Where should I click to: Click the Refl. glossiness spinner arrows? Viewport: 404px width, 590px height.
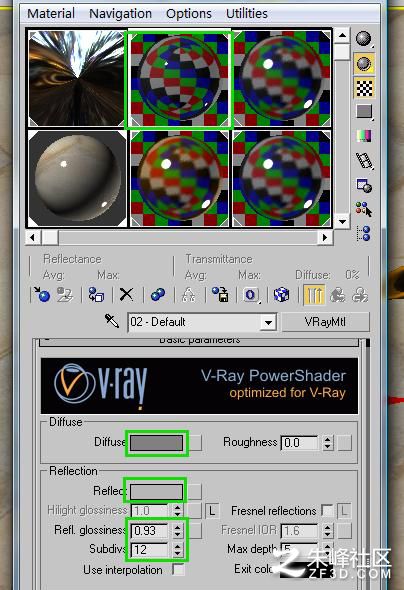click(x=178, y=531)
